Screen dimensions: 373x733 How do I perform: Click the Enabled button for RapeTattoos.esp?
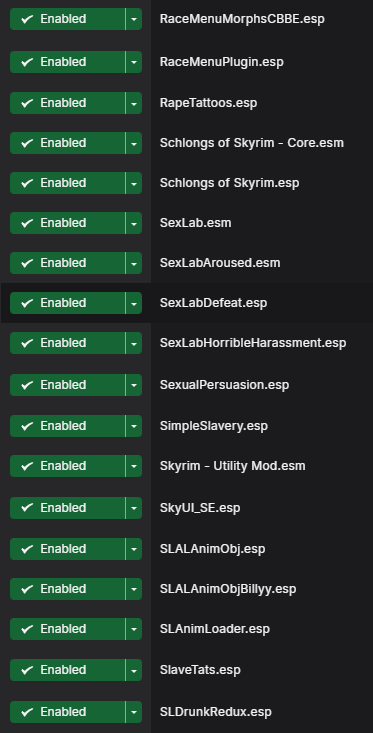[67, 103]
